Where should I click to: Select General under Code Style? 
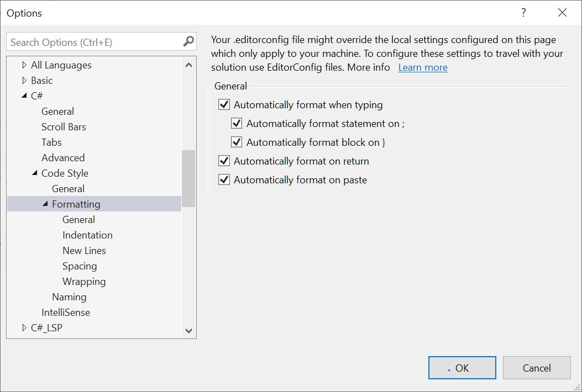click(68, 189)
